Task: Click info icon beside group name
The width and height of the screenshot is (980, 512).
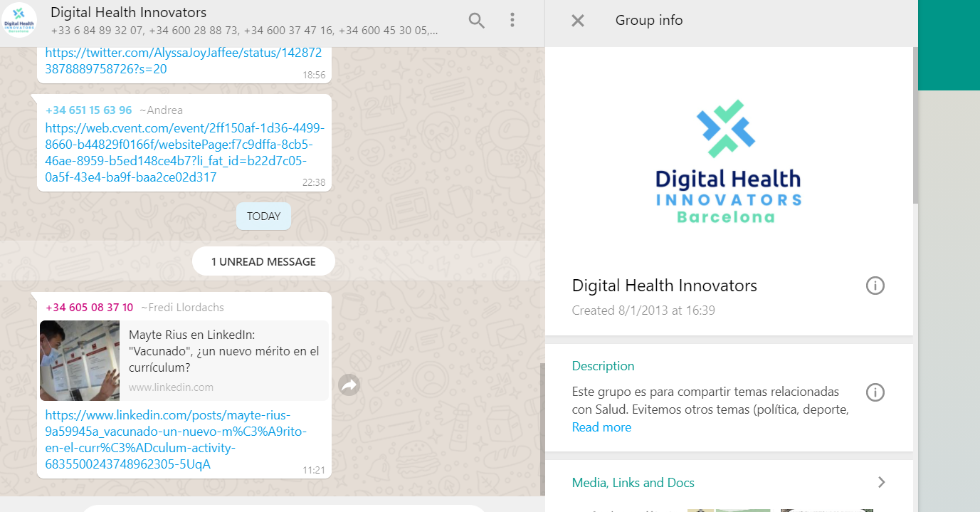Action: click(875, 286)
